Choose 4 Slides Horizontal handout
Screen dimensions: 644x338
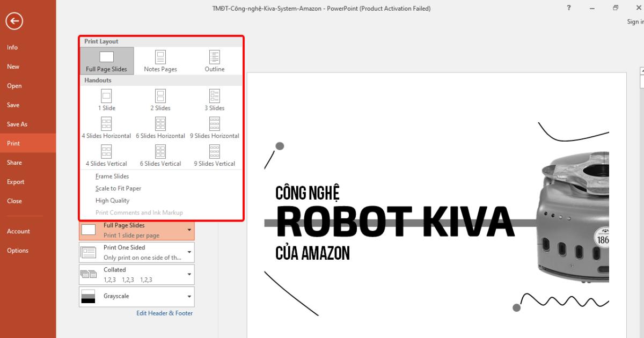click(x=106, y=128)
